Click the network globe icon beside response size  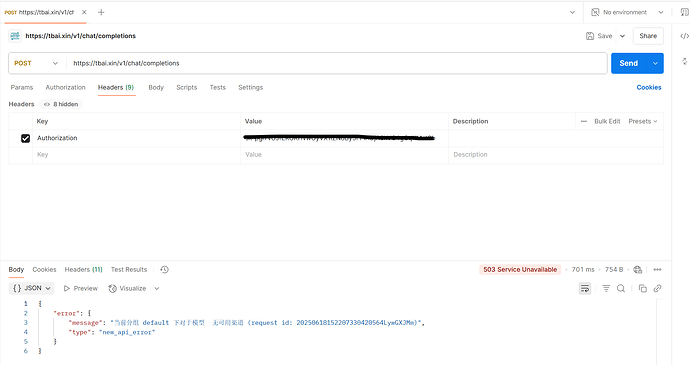(x=638, y=269)
